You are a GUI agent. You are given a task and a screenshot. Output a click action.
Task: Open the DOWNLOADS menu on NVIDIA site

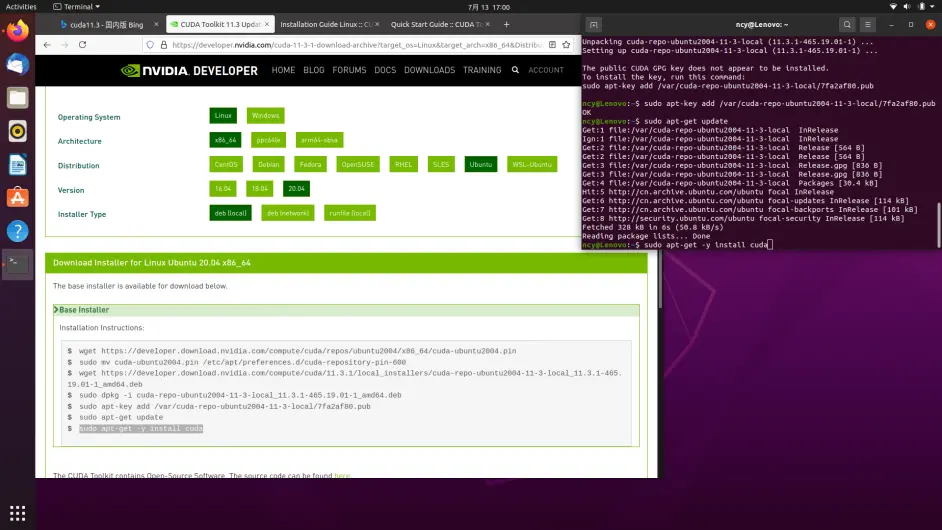[x=430, y=70]
